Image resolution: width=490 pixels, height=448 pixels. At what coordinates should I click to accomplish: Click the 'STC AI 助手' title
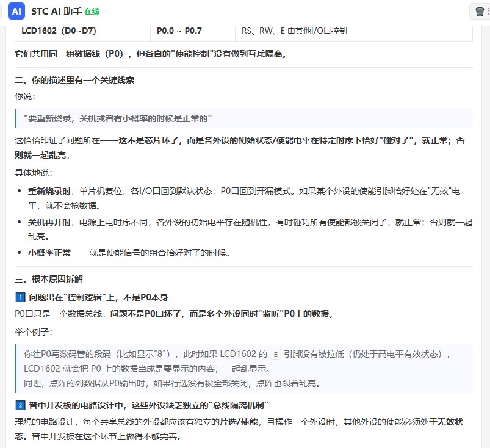(x=56, y=12)
